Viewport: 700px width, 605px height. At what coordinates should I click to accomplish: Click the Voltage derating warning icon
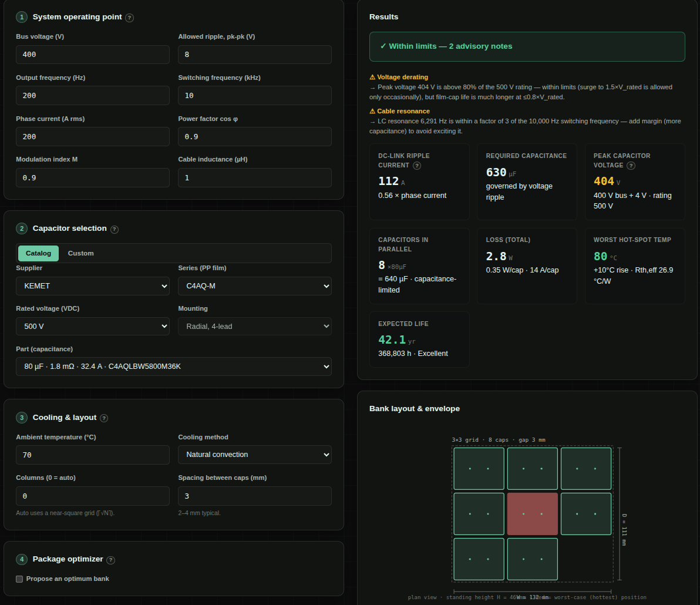(x=372, y=78)
